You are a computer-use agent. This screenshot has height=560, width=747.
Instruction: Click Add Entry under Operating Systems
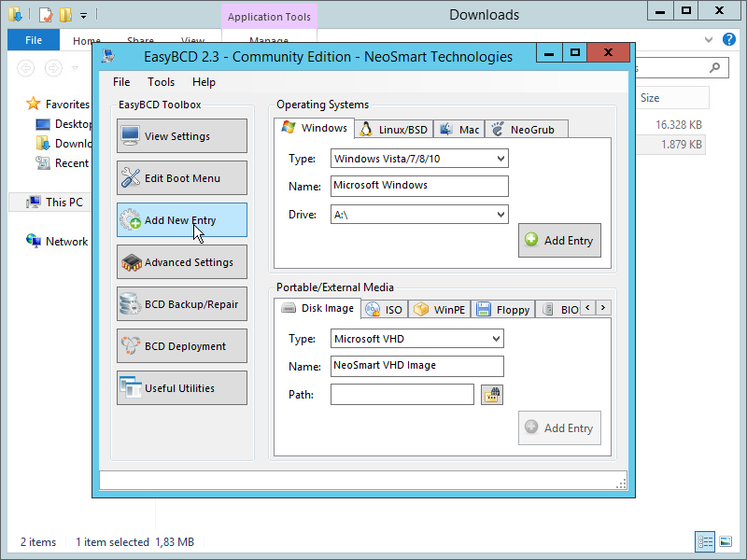559,241
